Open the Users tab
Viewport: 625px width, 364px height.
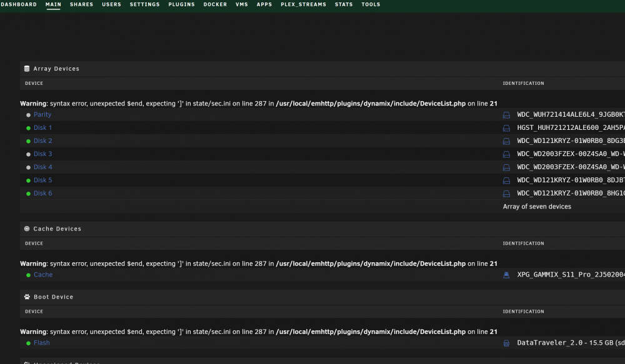click(112, 4)
